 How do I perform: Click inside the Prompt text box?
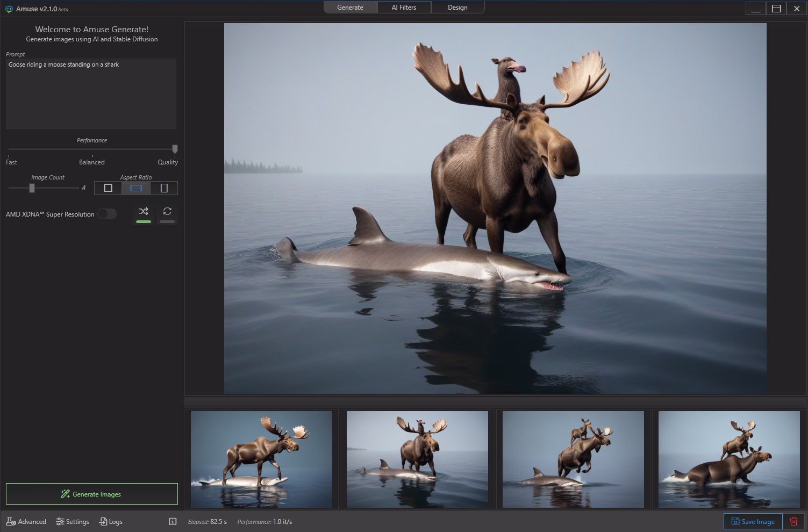coord(91,94)
